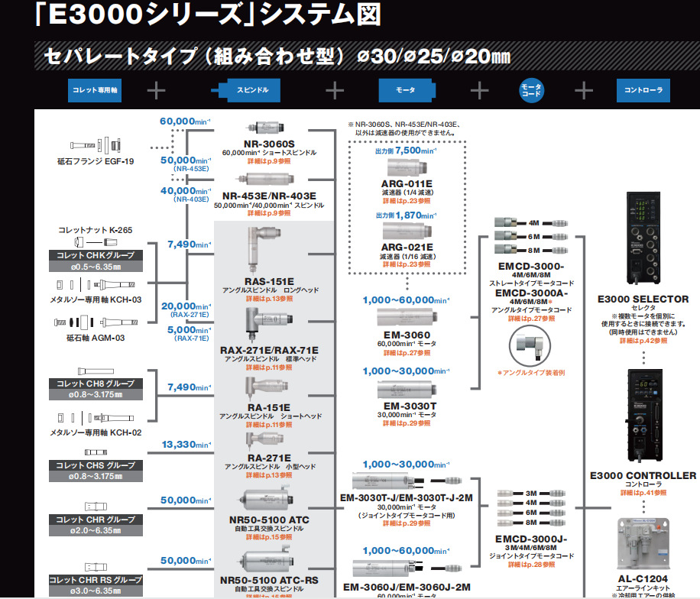Screen dimensions: 700x599
Task: Click the 出力側 7,500min-1 output label
Action: [x=406, y=151]
